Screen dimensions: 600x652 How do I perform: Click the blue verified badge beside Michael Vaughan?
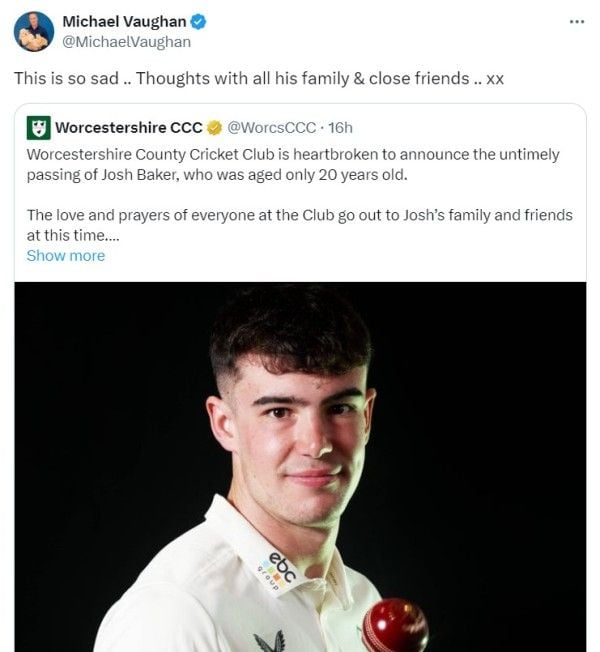click(x=199, y=22)
